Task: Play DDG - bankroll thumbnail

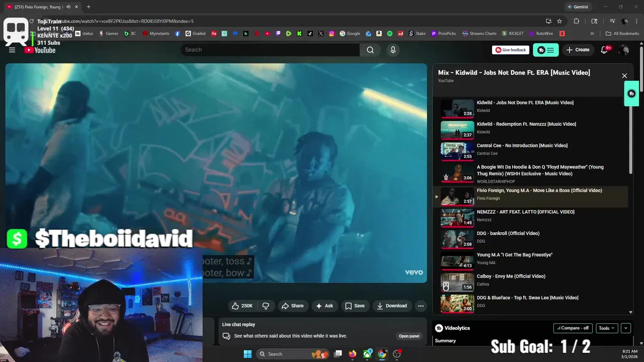Action: [x=457, y=239]
